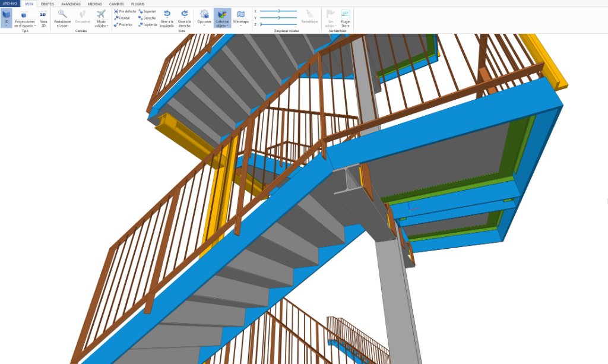Viewport: 608px width, 364px height.
Task: Click Restablecer el zoom magnifier
Action: [x=62, y=14]
